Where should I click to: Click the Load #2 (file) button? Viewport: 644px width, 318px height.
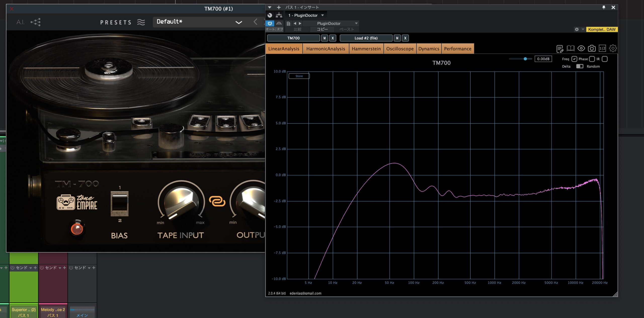(366, 38)
